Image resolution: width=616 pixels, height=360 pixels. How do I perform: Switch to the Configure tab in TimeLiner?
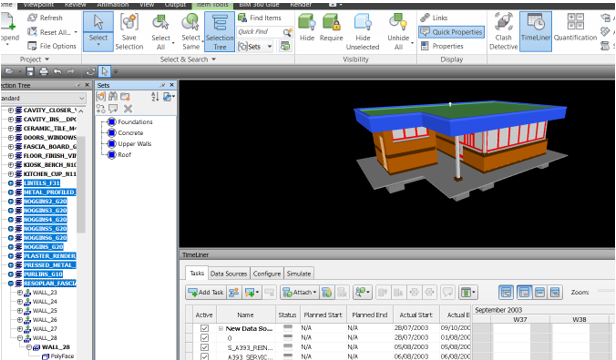[267, 274]
